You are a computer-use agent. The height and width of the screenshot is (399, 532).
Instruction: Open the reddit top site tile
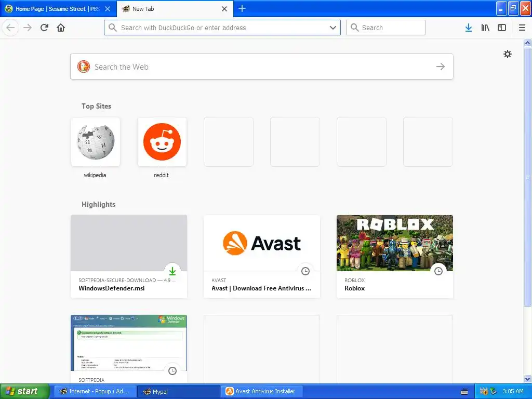(162, 142)
